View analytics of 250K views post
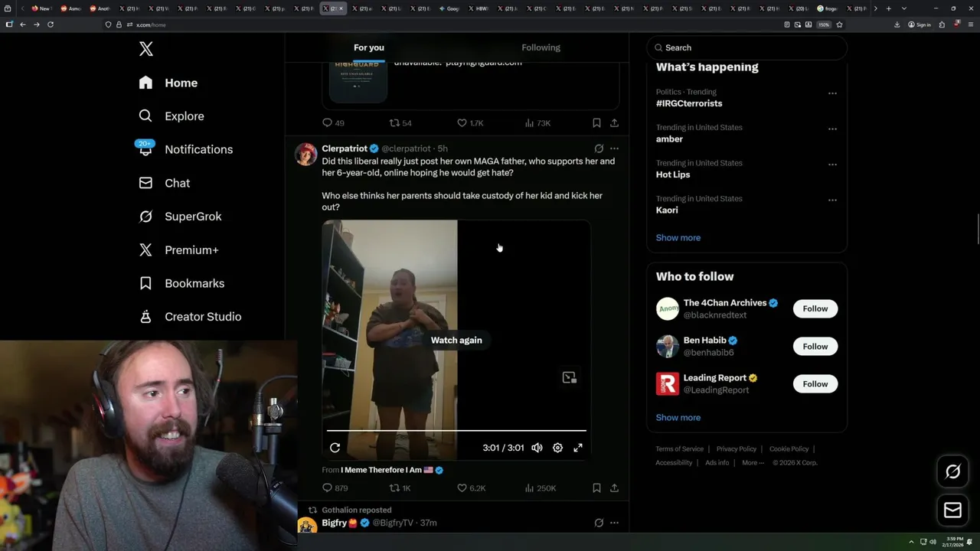The image size is (980, 551). click(x=541, y=487)
